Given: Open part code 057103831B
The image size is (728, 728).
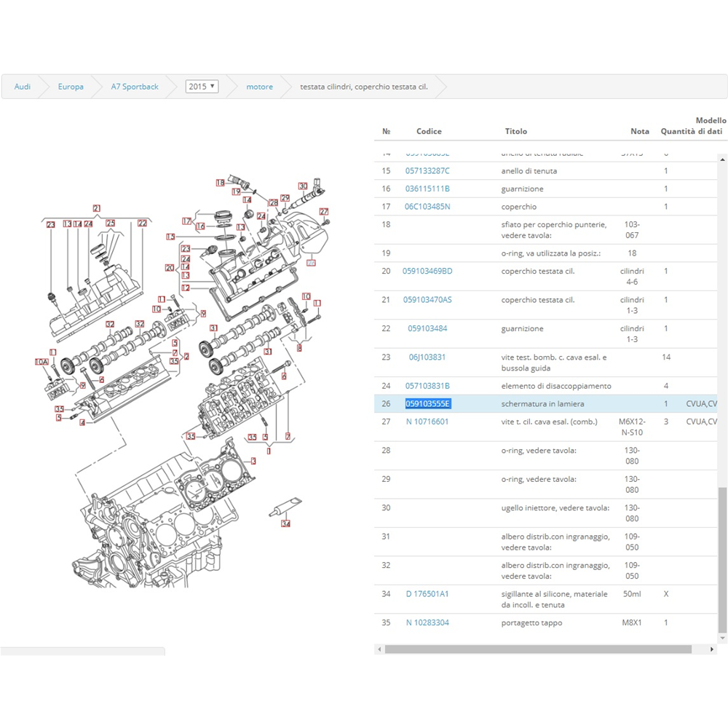Looking at the screenshot, I should pyautogui.click(x=427, y=386).
